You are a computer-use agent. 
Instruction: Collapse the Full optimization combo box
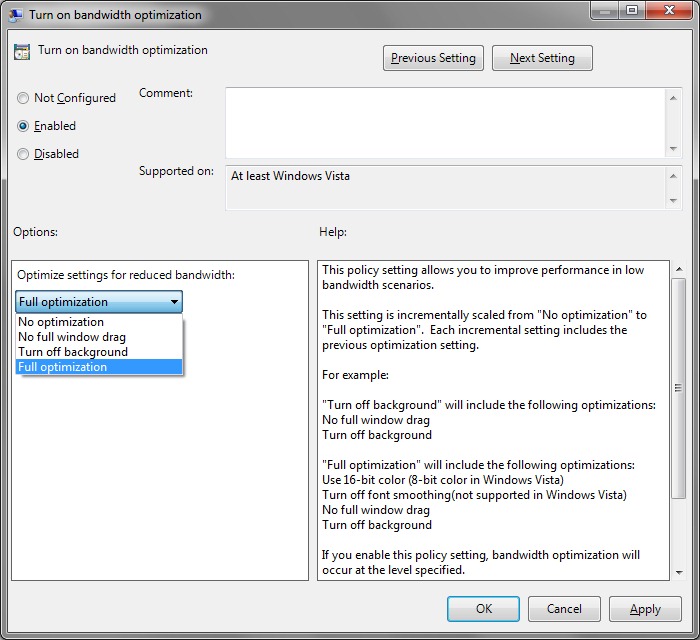99,301
